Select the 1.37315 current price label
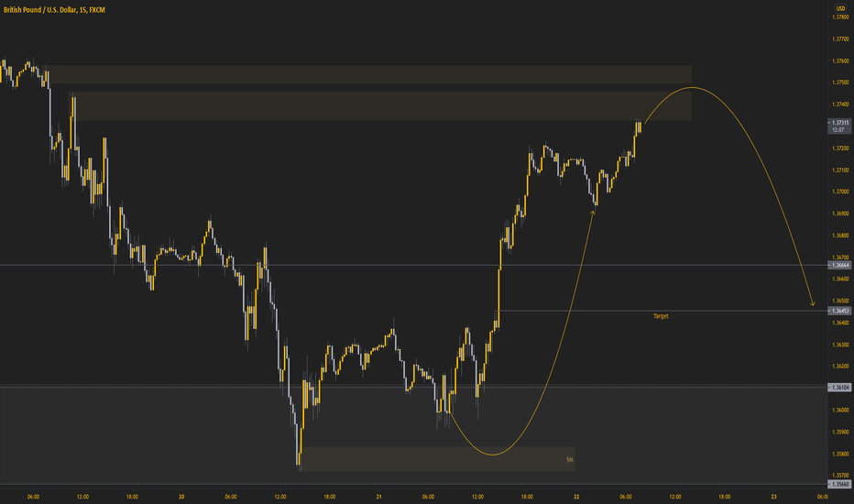This screenshot has width=854, height=504. (x=840, y=123)
